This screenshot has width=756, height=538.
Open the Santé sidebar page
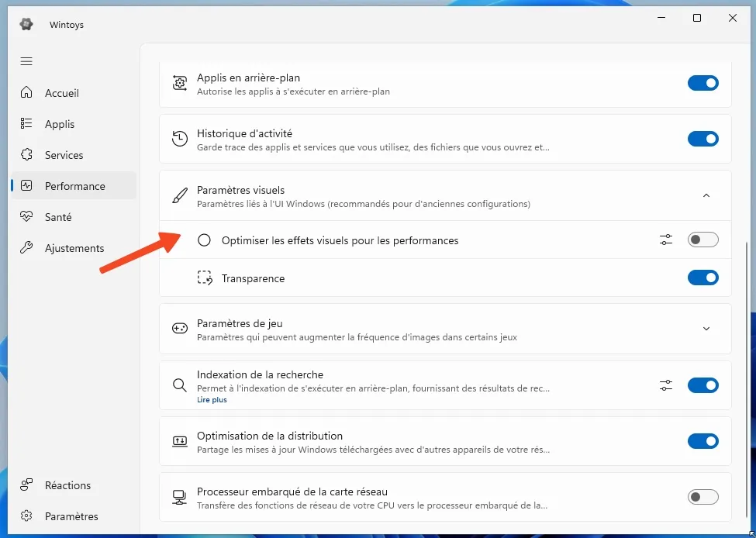[58, 217]
